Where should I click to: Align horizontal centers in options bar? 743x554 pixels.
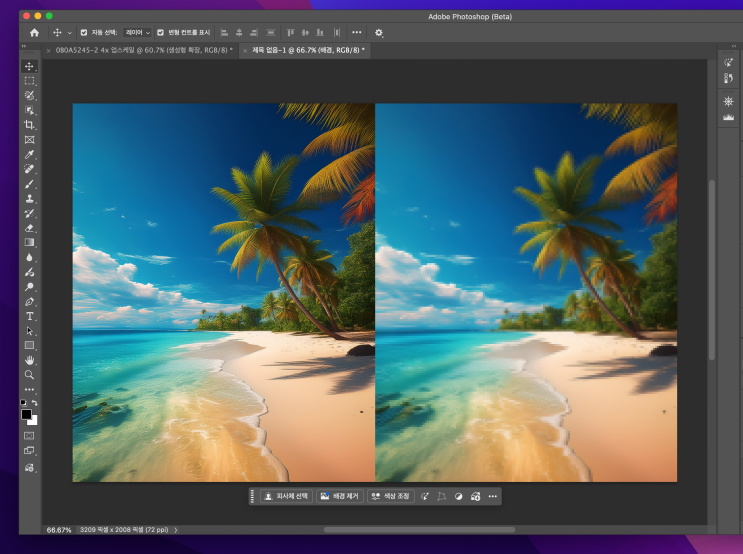point(239,33)
